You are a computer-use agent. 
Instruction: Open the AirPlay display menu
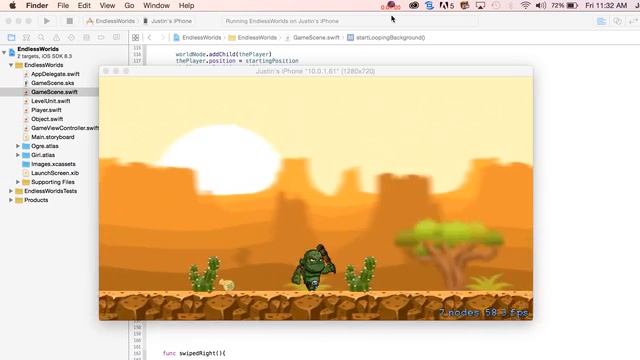click(480, 5)
